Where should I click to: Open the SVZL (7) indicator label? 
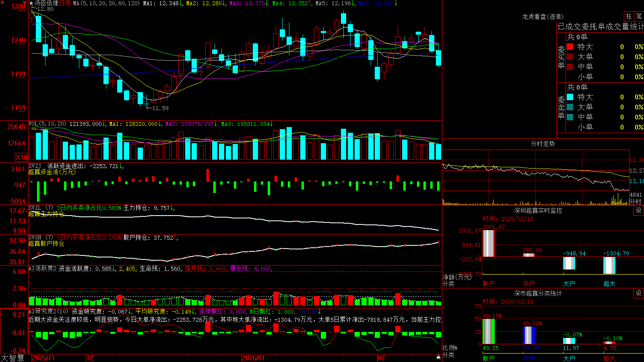[41, 208]
